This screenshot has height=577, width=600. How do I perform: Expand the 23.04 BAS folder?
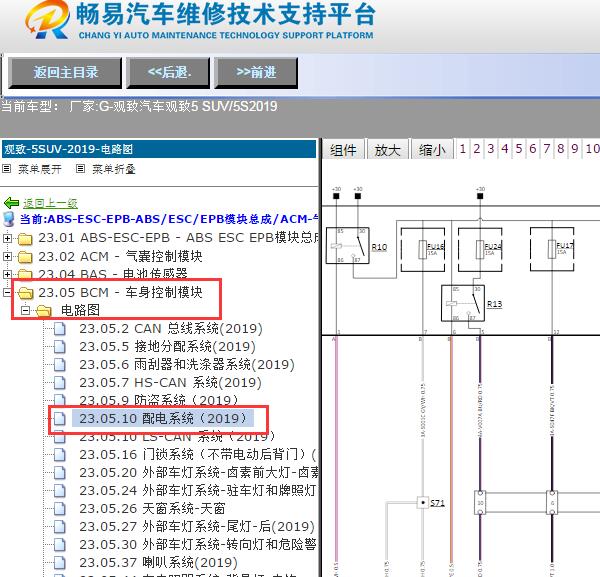coord(7,274)
